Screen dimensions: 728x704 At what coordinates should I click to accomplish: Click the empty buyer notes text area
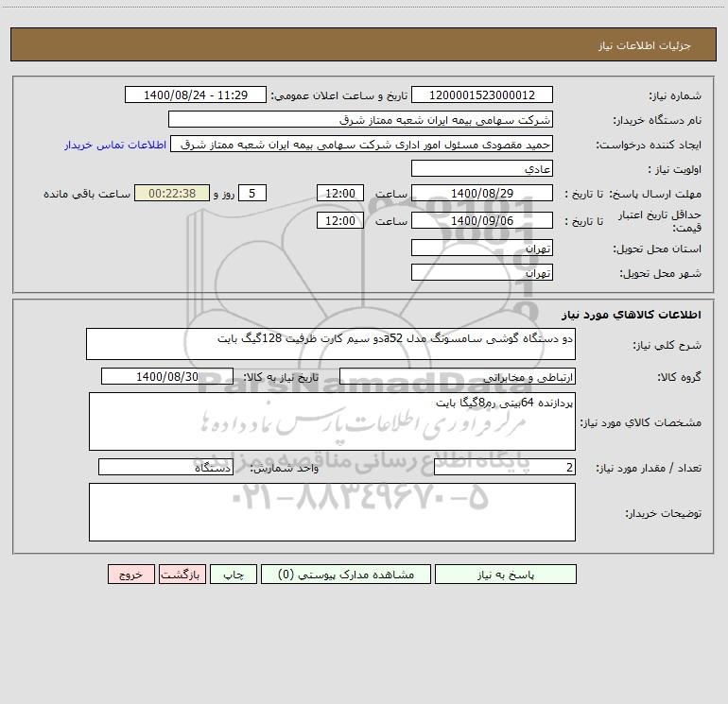(x=332, y=512)
